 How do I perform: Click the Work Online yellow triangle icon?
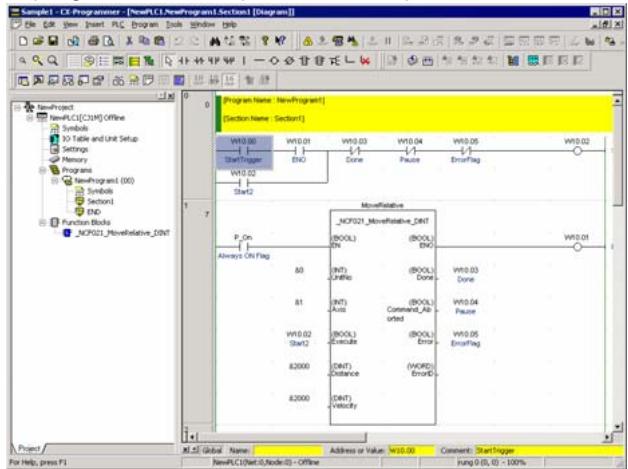point(308,41)
